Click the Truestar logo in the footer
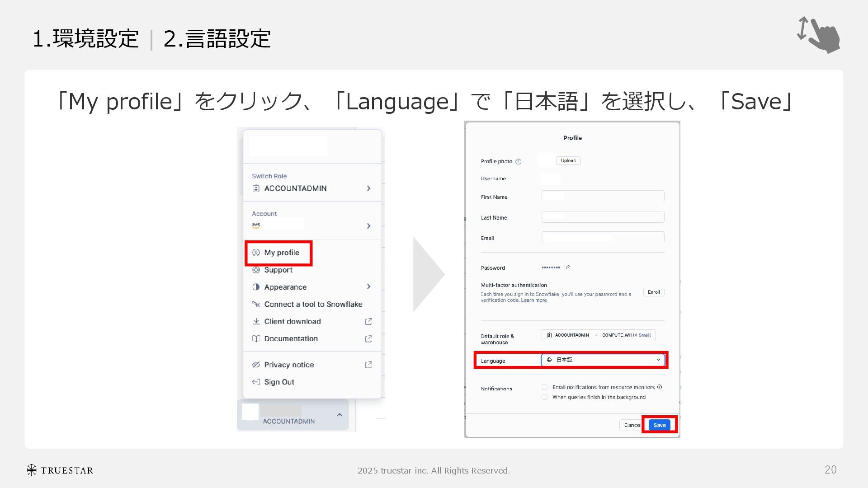Viewport: 868px width, 488px height. coord(60,470)
